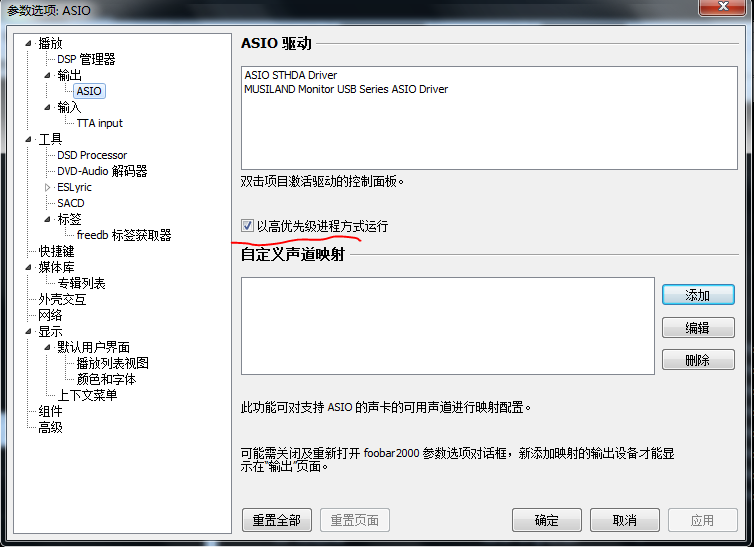
Task: Collapse the 工具 tree node
Action: 29,140
